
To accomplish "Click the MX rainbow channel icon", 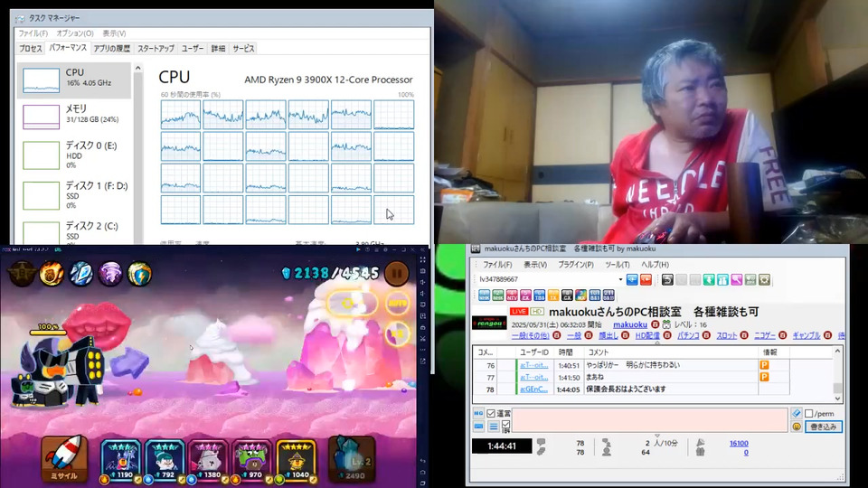I will tap(580, 295).
